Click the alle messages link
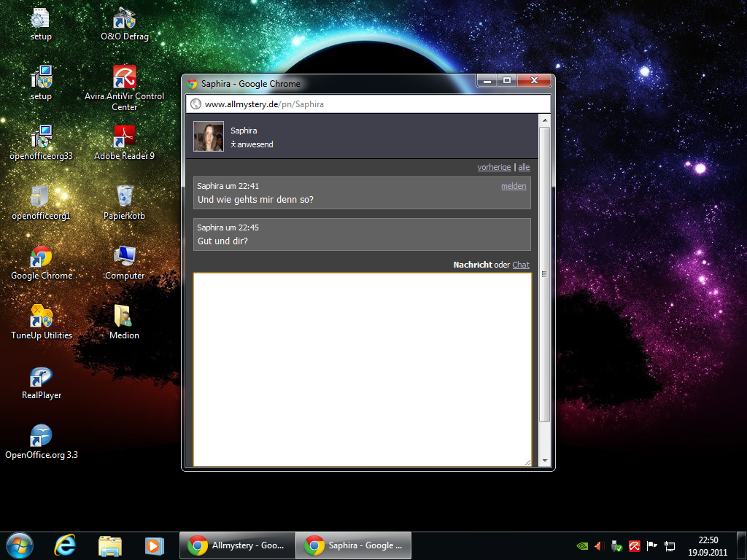Image resolution: width=747 pixels, height=560 pixels. pyautogui.click(x=524, y=167)
